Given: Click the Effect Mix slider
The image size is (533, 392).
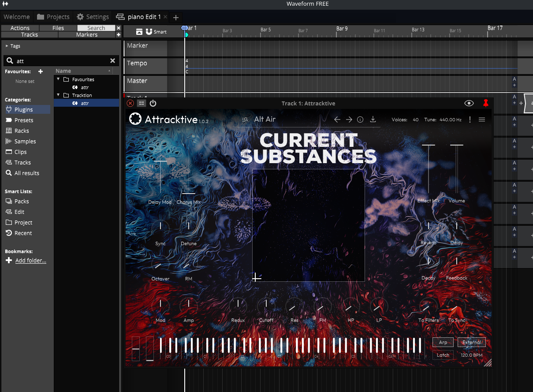Looking at the screenshot, I should point(429,170).
